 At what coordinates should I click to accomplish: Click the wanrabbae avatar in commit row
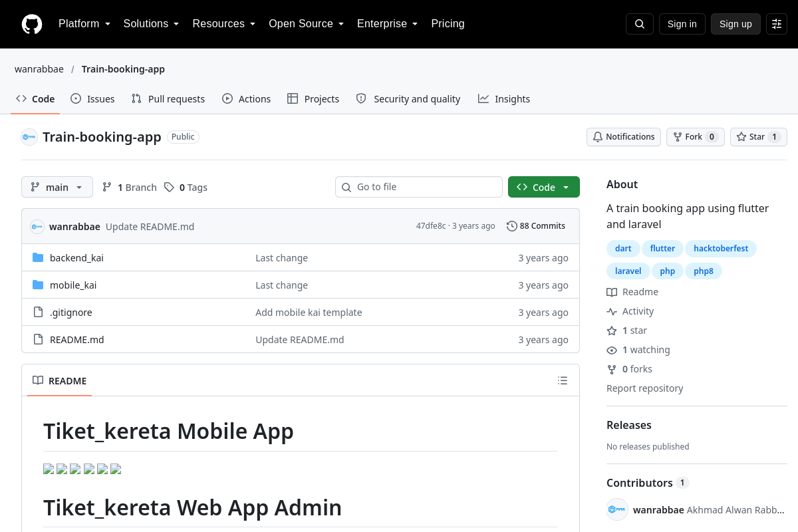[x=37, y=227]
